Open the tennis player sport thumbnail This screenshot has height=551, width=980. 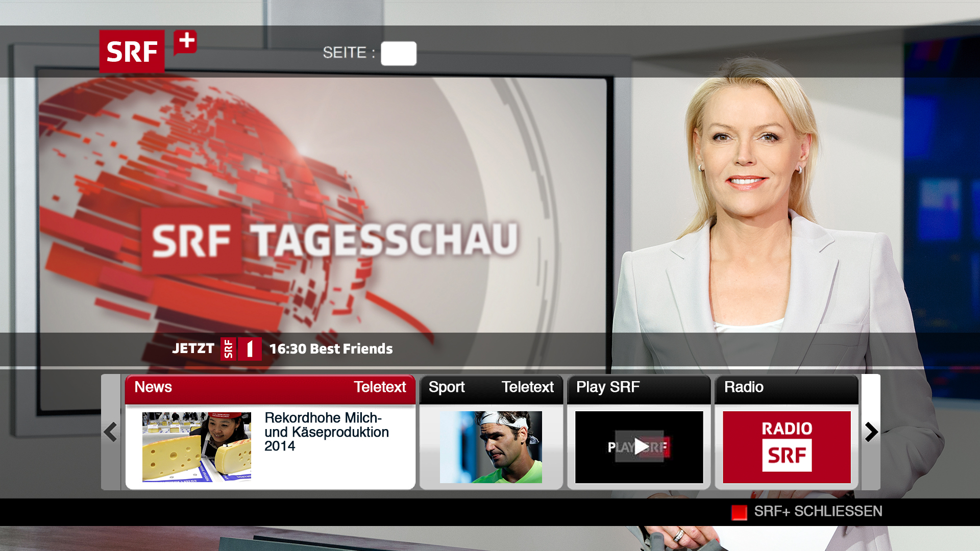[491, 447]
